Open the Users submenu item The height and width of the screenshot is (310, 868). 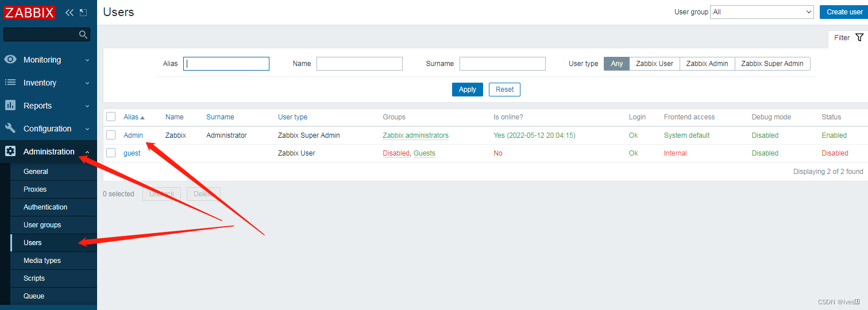[53, 243]
